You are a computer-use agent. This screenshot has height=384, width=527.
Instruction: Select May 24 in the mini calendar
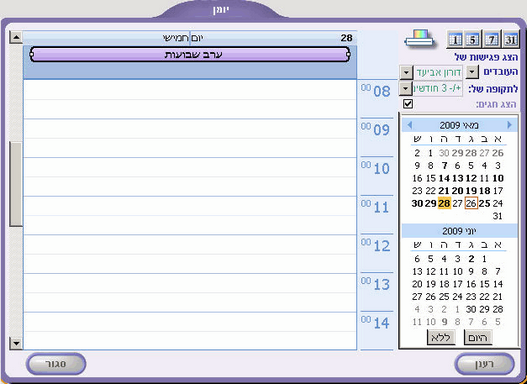(x=498, y=203)
